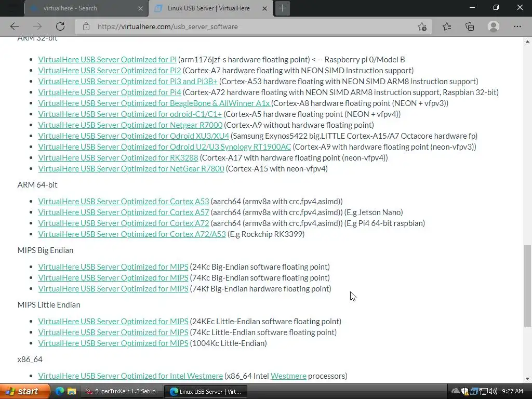Open MIPS 24KEc Little-Endian link
532x399 pixels.
click(x=113, y=321)
